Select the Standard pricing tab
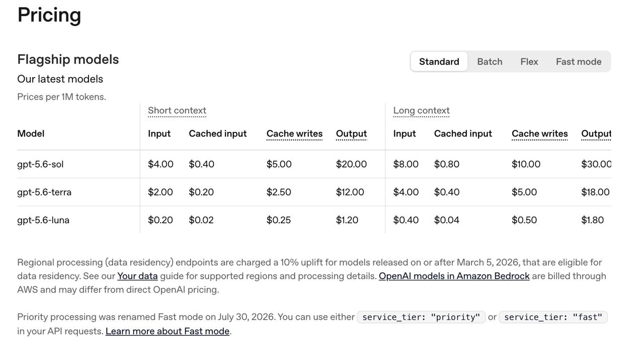 tap(439, 61)
